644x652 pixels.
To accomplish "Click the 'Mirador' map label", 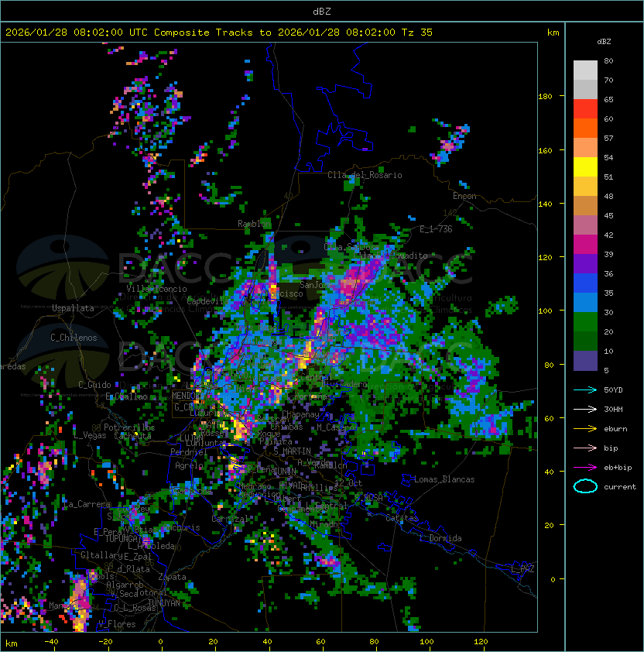I will click(x=327, y=524).
